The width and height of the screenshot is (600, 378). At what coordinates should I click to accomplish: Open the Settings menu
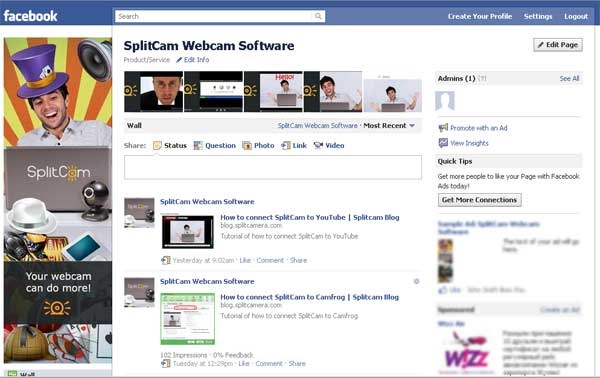pyautogui.click(x=538, y=16)
